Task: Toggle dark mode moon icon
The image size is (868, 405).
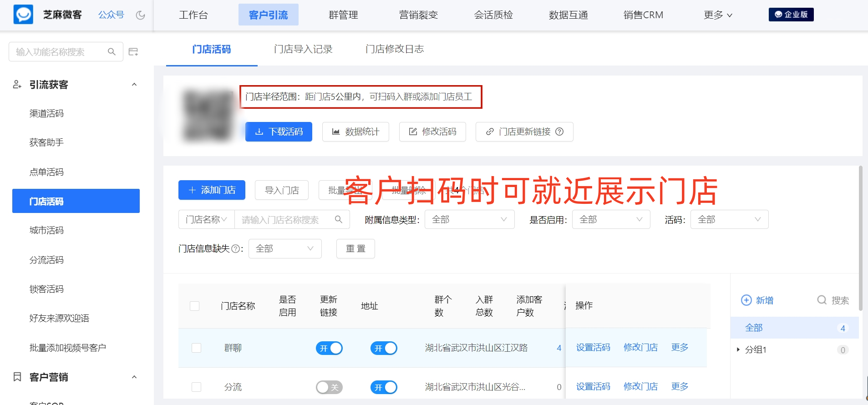Action: click(x=141, y=15)
